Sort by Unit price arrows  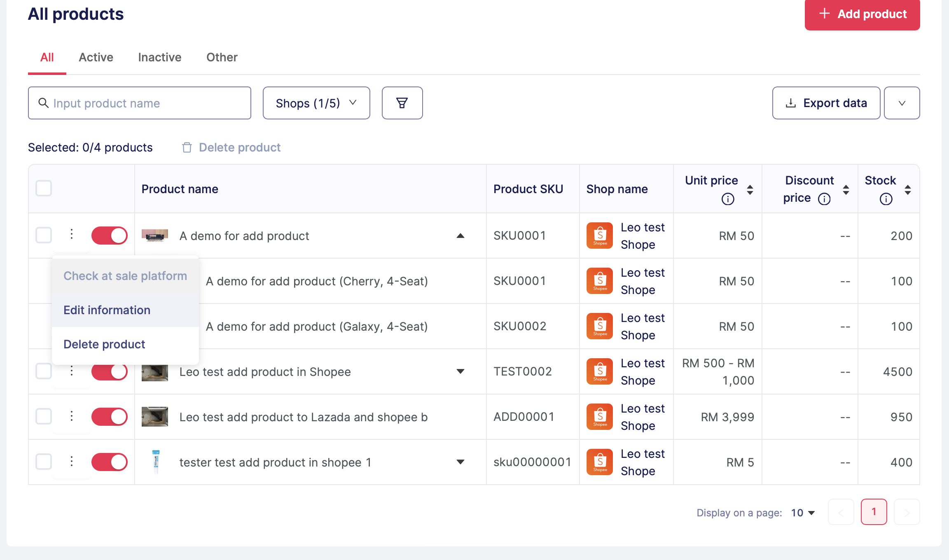750,190
